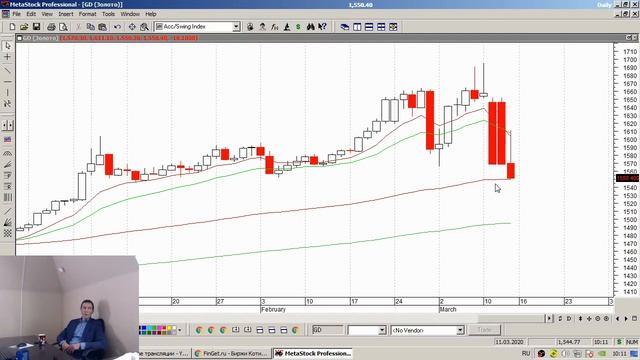Select the crosshair tool in left toolbar
The width and height of the screenshot is (640, 360).
click(x=7, y=57)
